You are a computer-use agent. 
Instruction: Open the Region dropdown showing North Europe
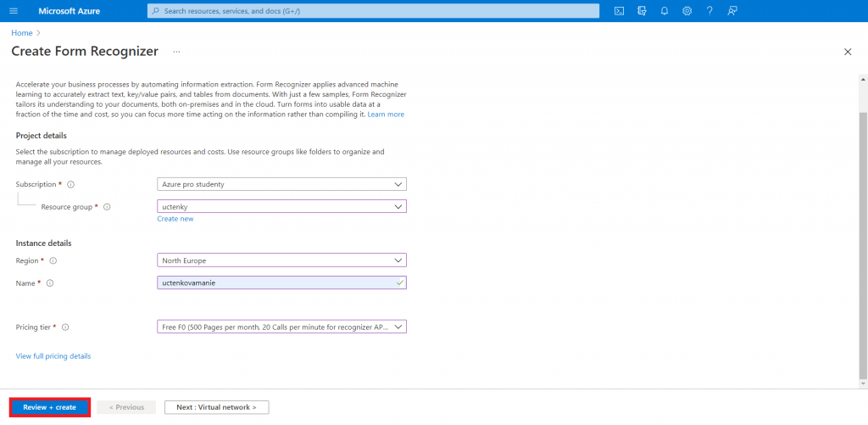(281, 260)
